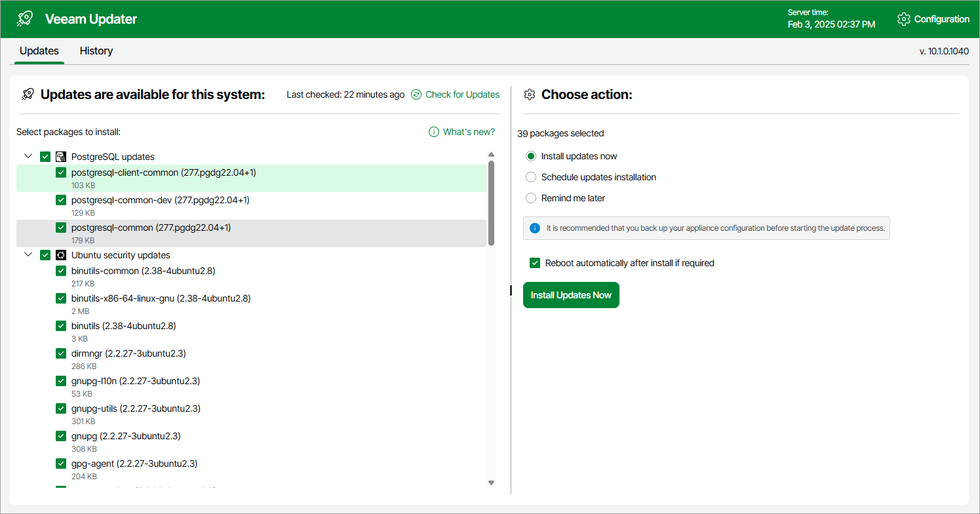This screenshot has width=980, height=514.
Task: Click the Check for Updates refresh icon
Action: [416, 94]
